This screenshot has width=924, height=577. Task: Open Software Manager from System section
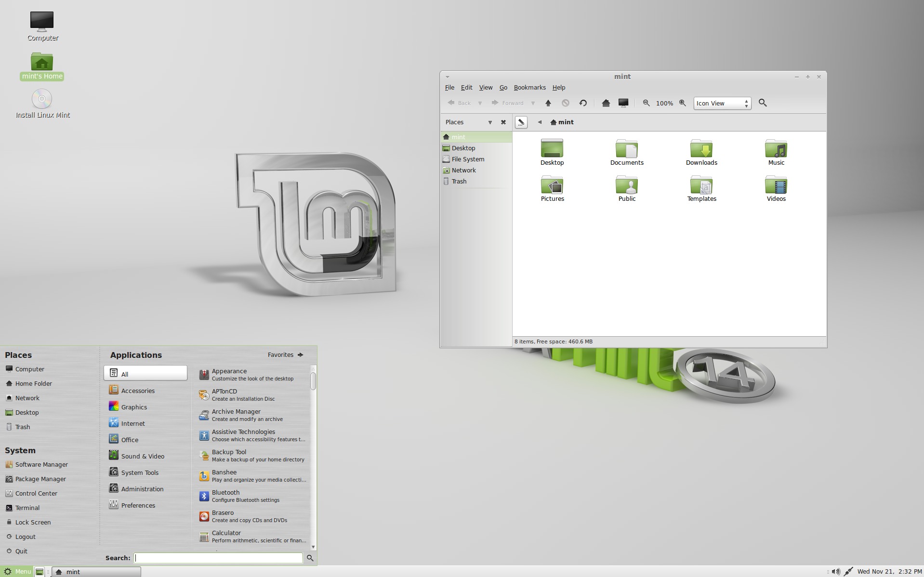click(x=41, y=464)
